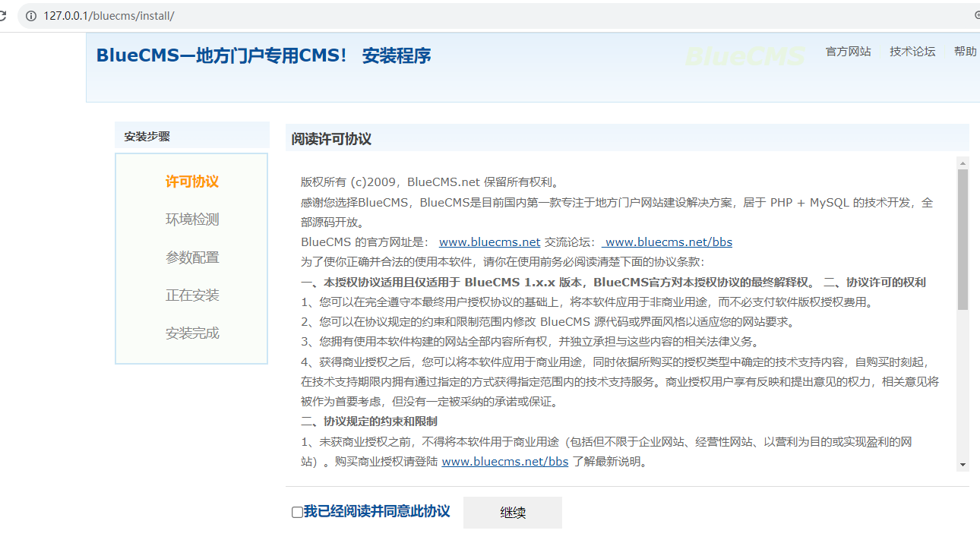Check the 我已经阅读并同意此协议 checkbox
980x540 pixels.
coord(297,513)
